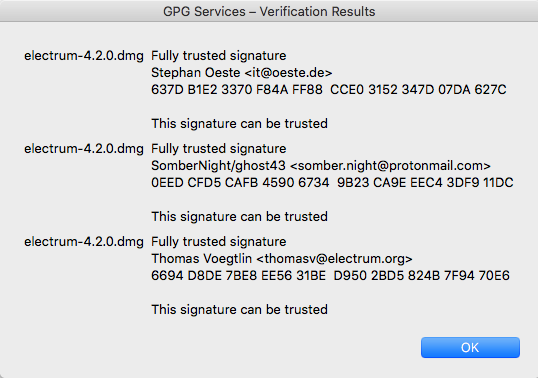Select the fingerprint starting with 0EED CFD5
The height and width of the screenshot is (378, 538).
pyautogui.click(x=332, y=182)
